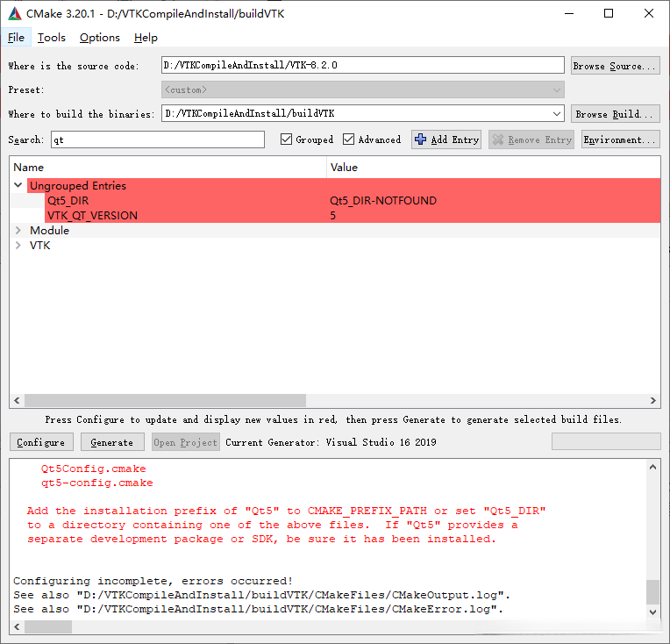Open the Tools menu
Image resolution: width=670 pixels, height=644 pixels.
point(51,38)
